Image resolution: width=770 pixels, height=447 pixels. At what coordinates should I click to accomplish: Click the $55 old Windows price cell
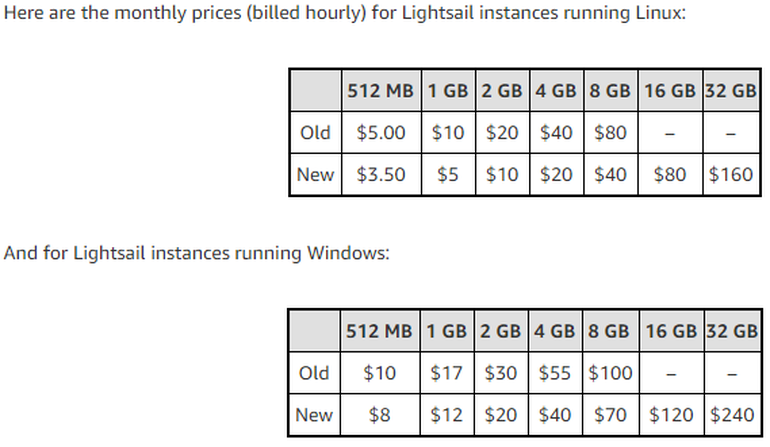555,373
